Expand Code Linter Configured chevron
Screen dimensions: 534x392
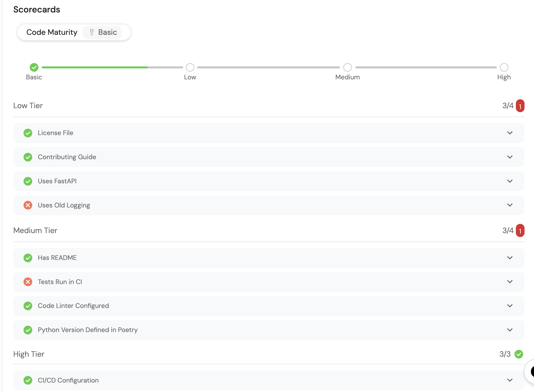click(x=510, y=306)
